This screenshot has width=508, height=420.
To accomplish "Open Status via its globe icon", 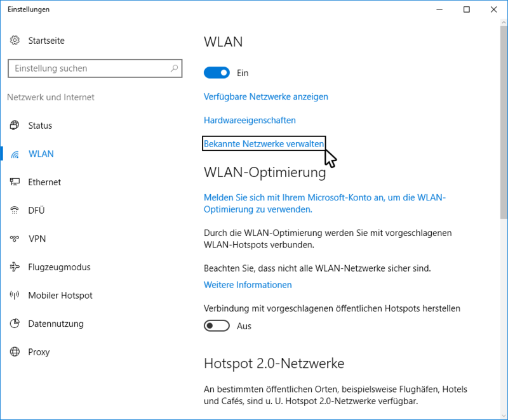I will point(15,125).
